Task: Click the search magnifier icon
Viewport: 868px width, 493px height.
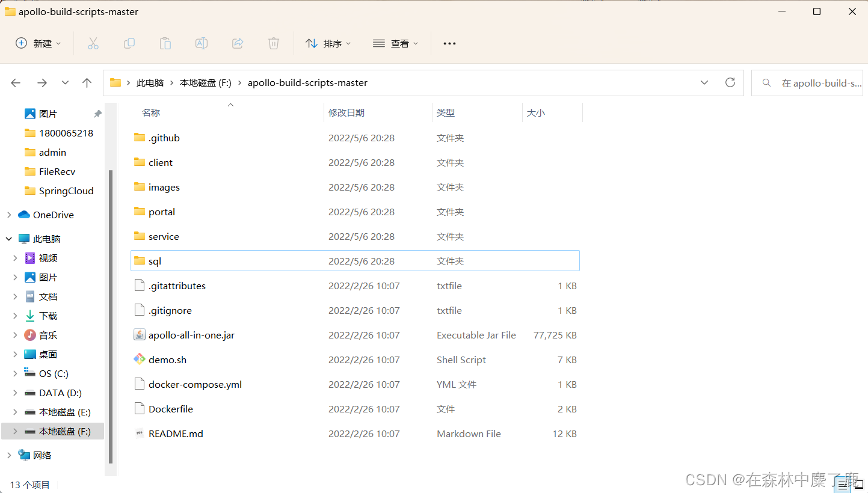Action: pos(766,83)
